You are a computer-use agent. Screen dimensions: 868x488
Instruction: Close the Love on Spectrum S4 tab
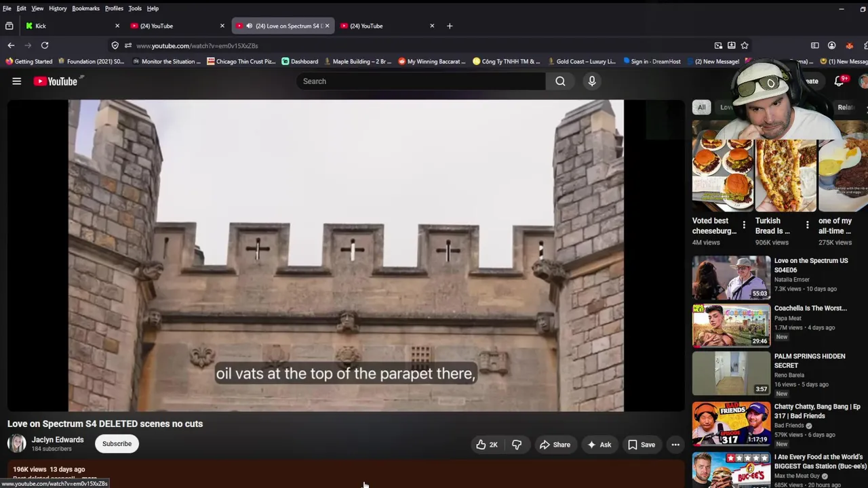coord(327,26)
